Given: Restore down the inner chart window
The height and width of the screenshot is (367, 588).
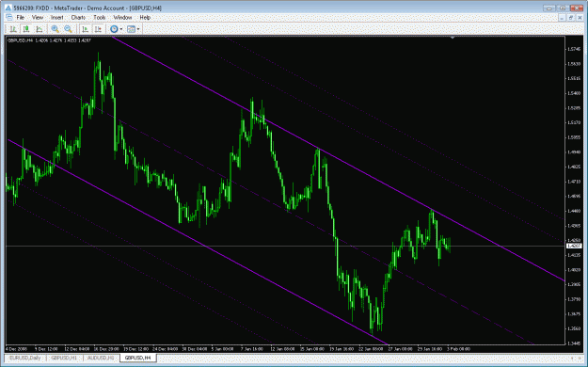Looking at the screenshot, I should pyautogui.click(x=571, y=17).
